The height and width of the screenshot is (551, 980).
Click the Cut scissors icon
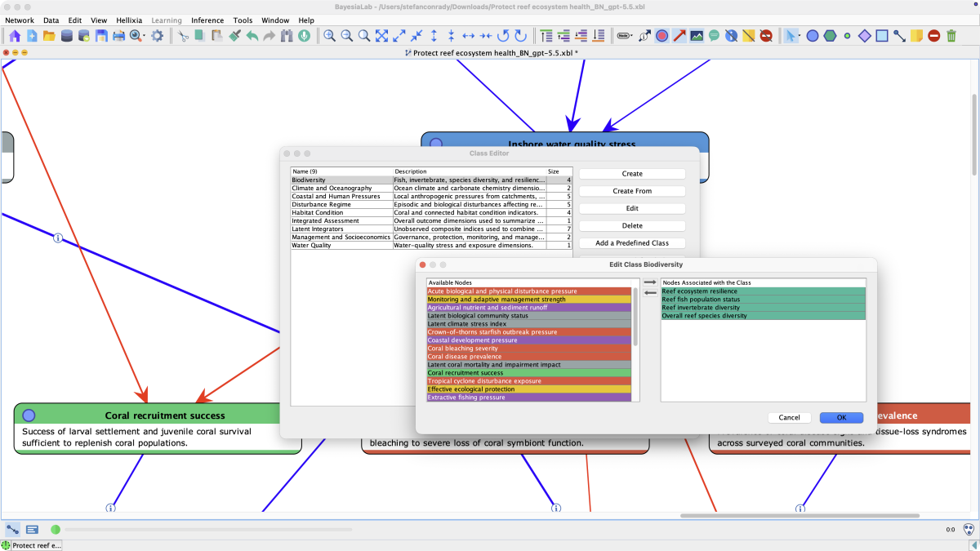[x=184, y=36]
